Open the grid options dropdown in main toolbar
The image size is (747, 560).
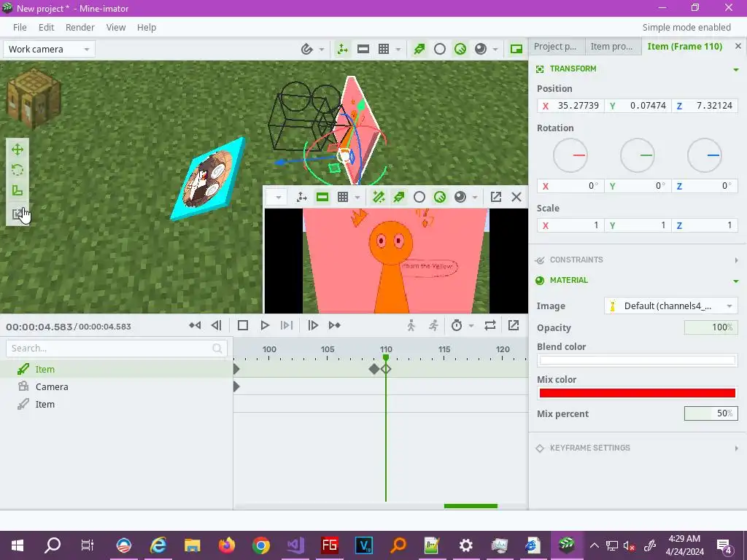coord(398,49)
